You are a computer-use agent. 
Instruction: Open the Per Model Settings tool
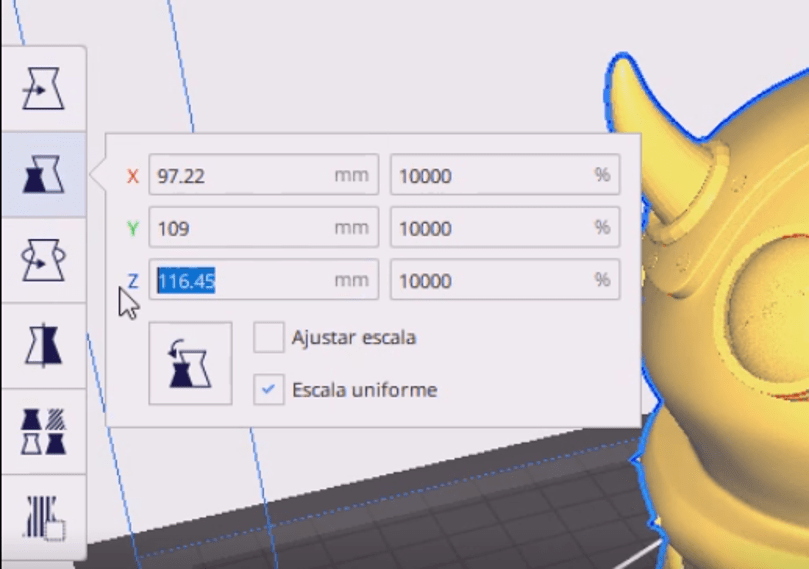click(x=43, y=431)
